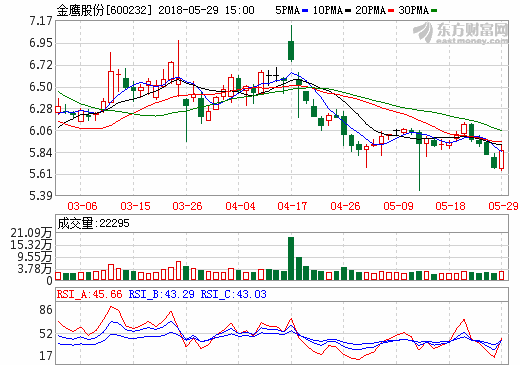Click the 6.95 price axis label
Viewport: 520px width, 365px height.
[41, 43]
